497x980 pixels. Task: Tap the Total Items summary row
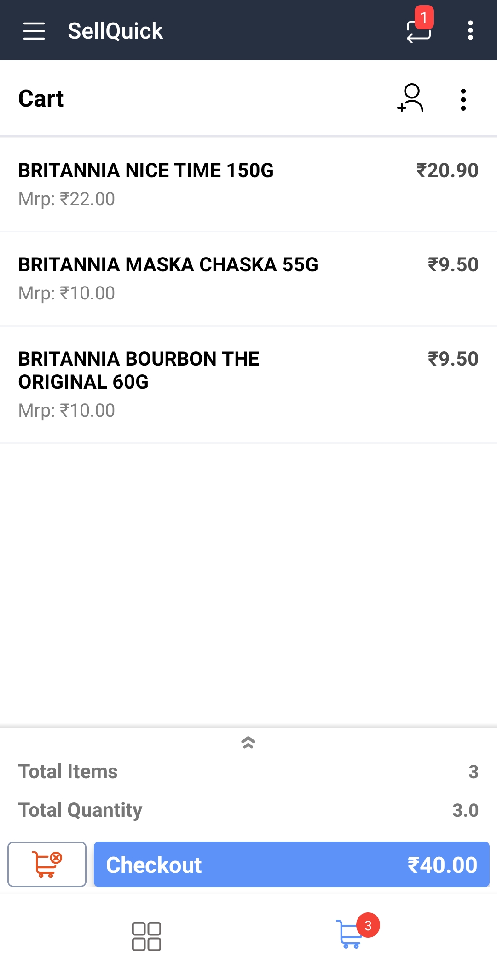248,772
